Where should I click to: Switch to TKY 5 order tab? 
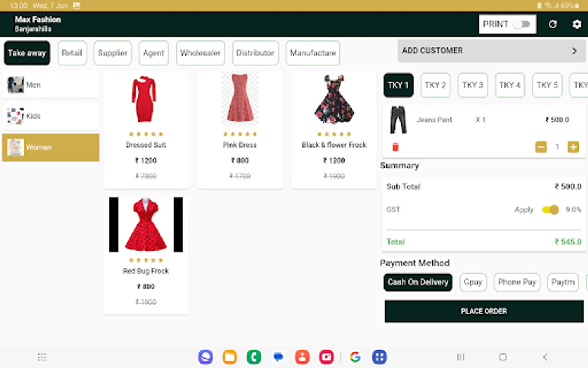547,85
